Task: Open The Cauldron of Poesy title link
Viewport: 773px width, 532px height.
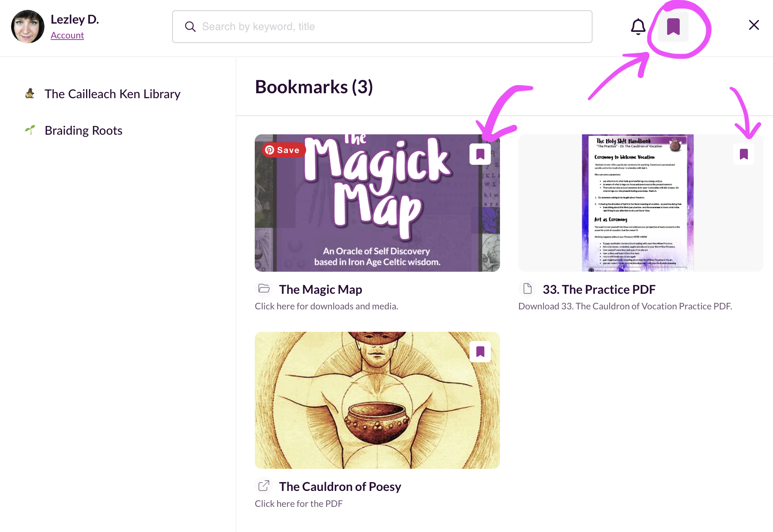Action: pos(340,487)
